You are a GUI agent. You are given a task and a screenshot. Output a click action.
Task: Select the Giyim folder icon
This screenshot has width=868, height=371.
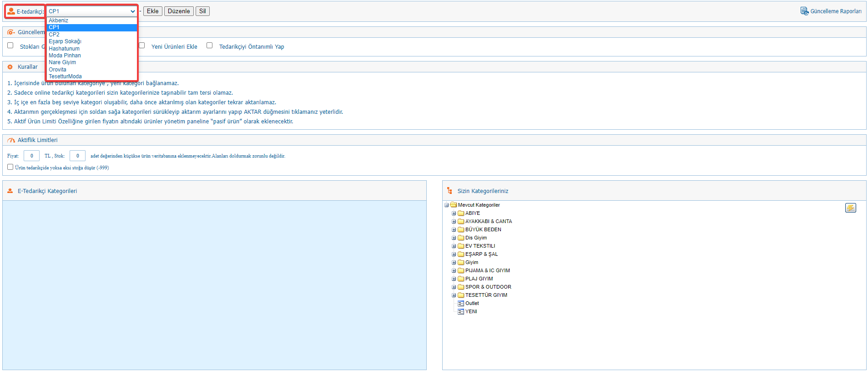tap(461, 262)
